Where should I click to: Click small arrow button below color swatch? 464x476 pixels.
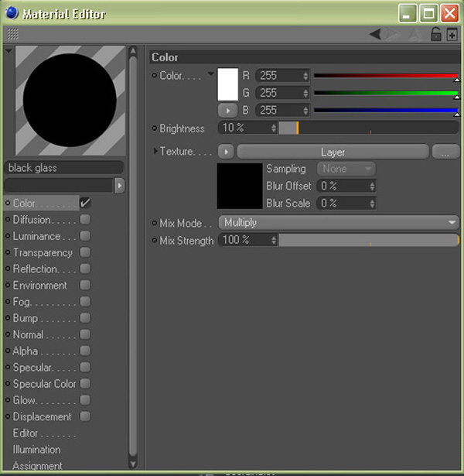point(227,111)
